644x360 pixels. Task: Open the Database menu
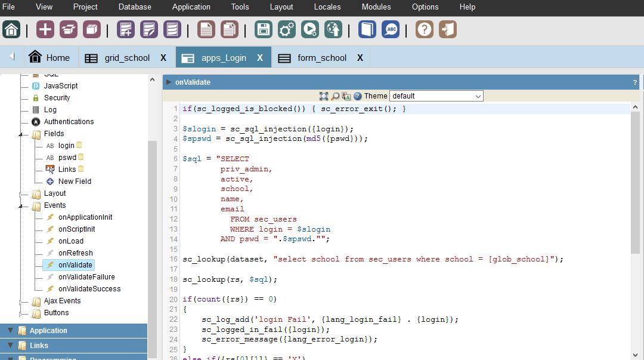[x=135, y=7]
